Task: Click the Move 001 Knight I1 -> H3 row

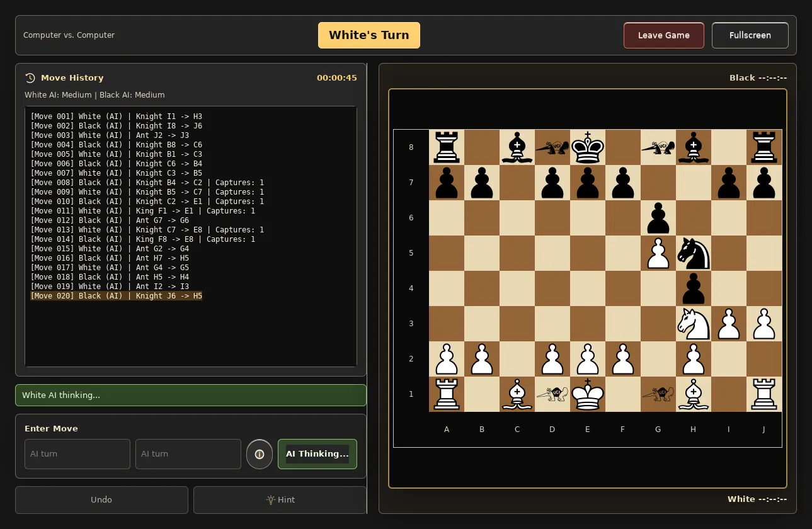Action: 117,117
